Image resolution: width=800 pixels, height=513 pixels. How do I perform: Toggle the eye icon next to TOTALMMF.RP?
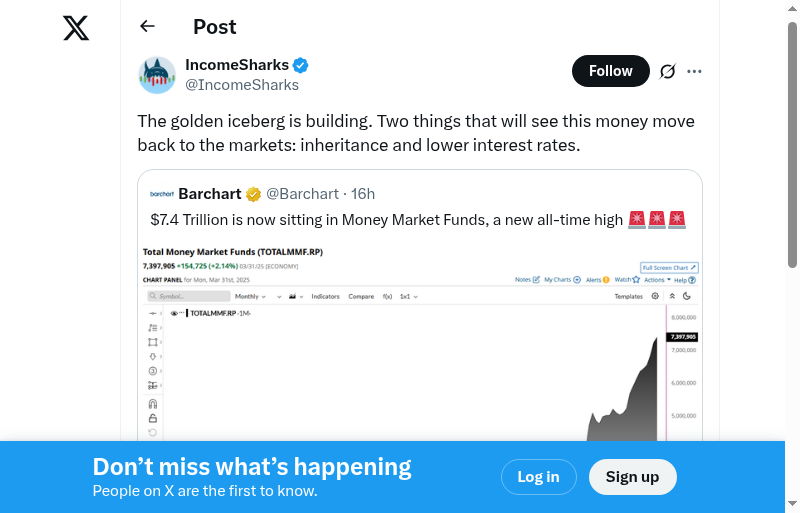[174, 313]
